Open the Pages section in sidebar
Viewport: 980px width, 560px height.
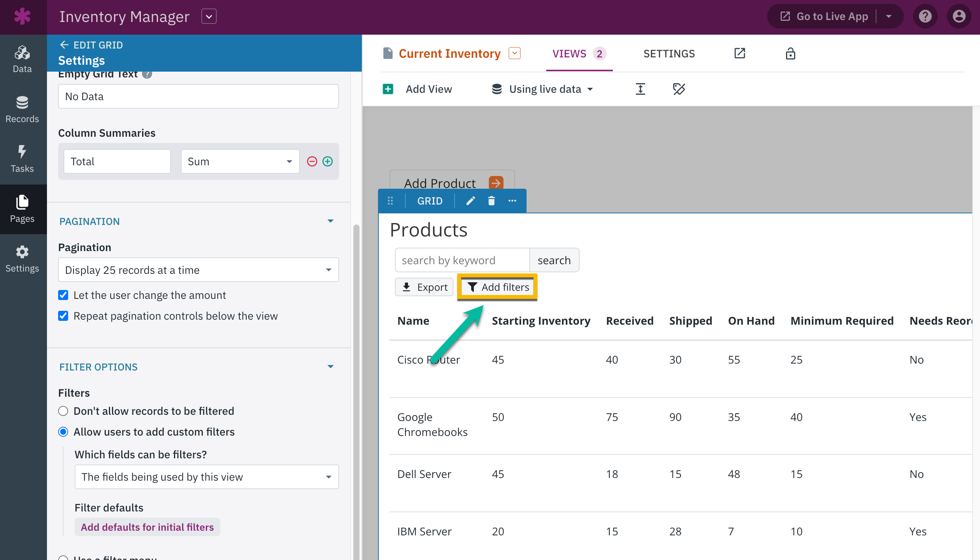pos(22,209)
